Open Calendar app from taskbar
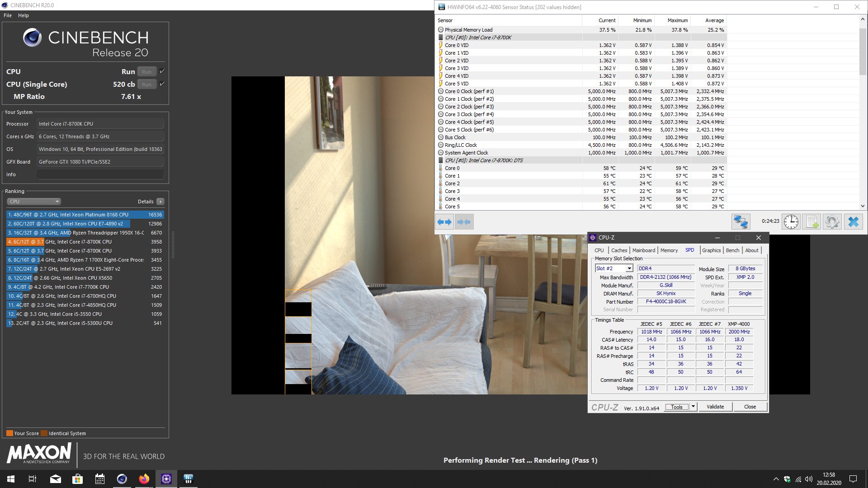The width and height of the screenshot is (868, 488). (x=99, y=479)
